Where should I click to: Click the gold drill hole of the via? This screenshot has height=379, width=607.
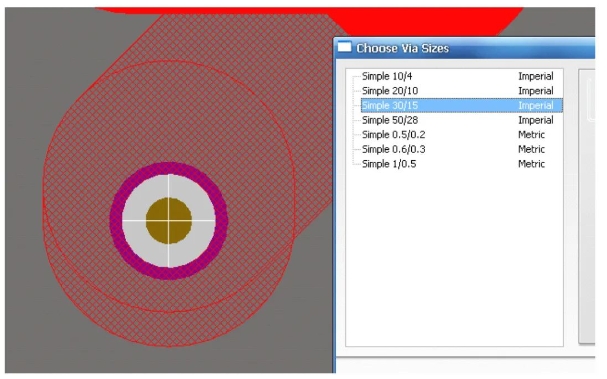pyautogui.click(x=169, y=221)
